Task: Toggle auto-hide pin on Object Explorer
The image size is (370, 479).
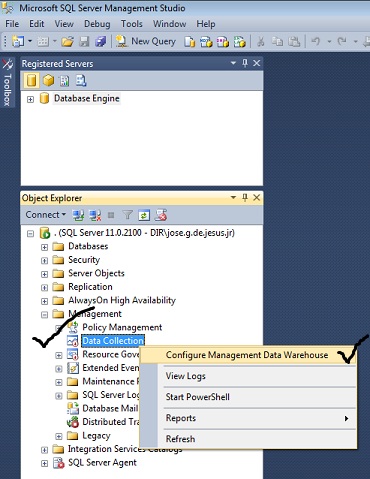Action: (x=245, y=198)
